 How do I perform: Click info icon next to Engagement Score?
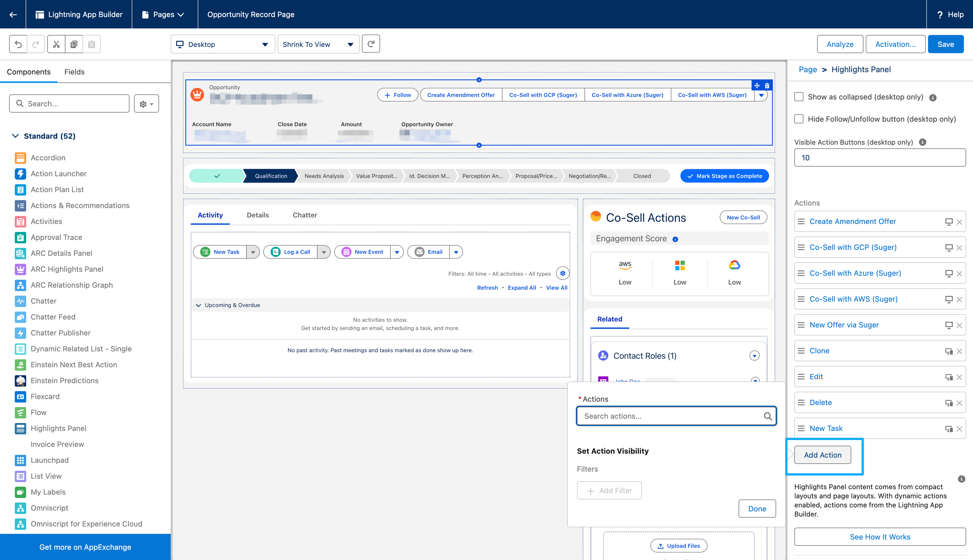coord(675,239)
